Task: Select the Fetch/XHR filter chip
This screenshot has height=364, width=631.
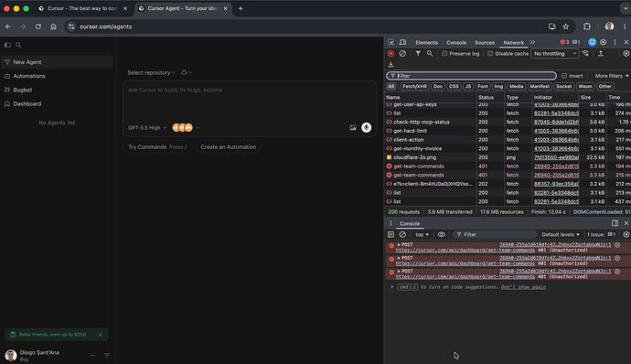Action: (414, 86)
